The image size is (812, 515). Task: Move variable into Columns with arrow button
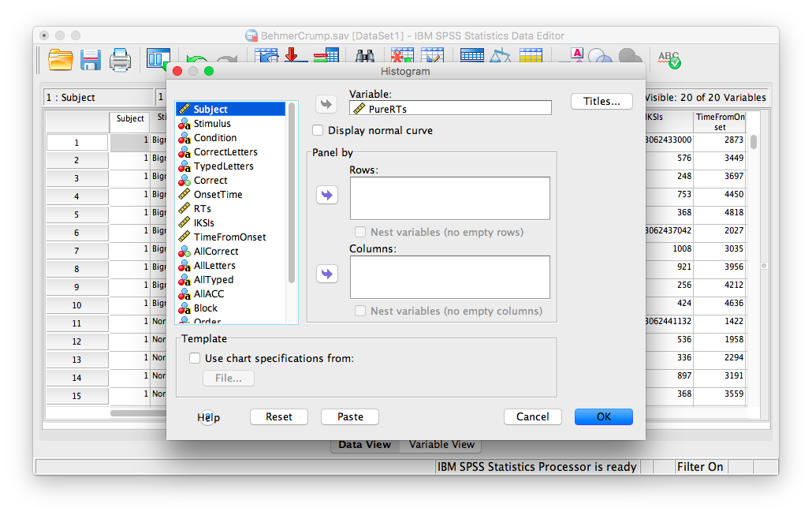(x=326, y=274)
